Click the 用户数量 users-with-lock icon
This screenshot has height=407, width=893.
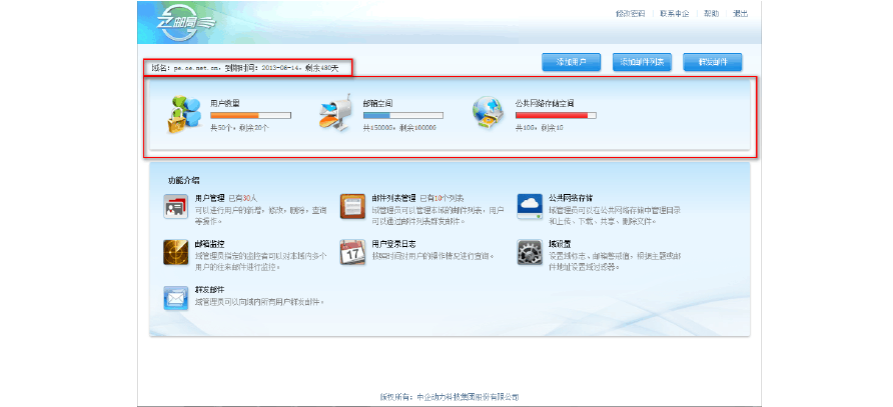[184, 116]
